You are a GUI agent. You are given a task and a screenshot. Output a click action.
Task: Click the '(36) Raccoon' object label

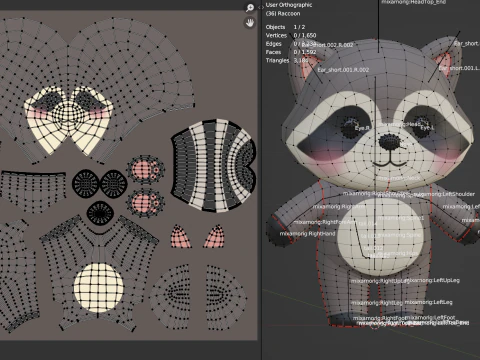pyautogui.click(x=283, y=14)
